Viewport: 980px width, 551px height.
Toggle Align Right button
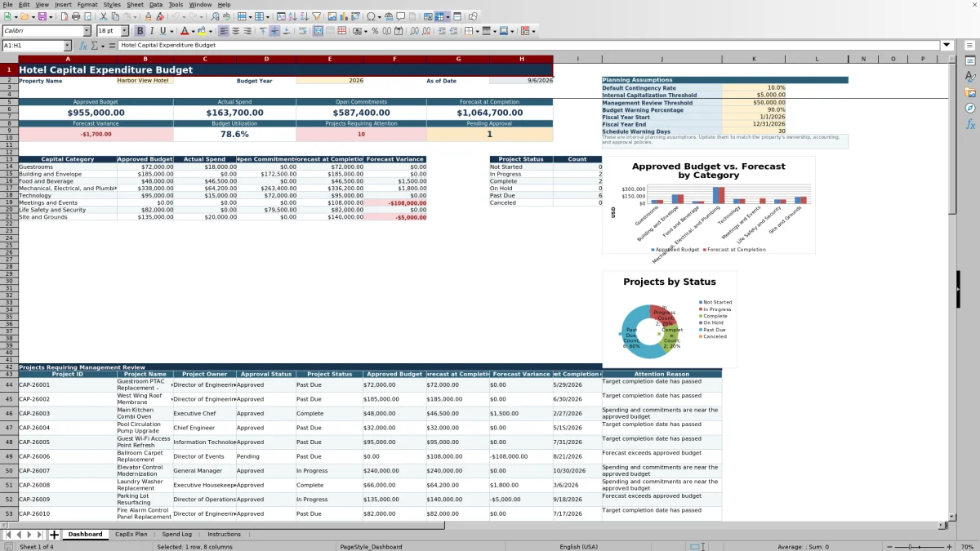click(247, 31)
